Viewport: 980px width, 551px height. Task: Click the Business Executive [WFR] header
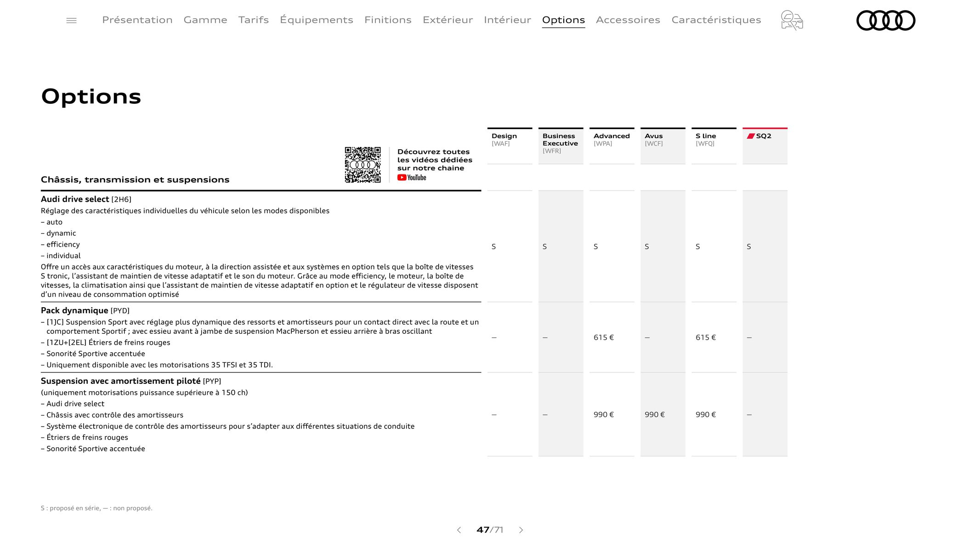(561, 146)
